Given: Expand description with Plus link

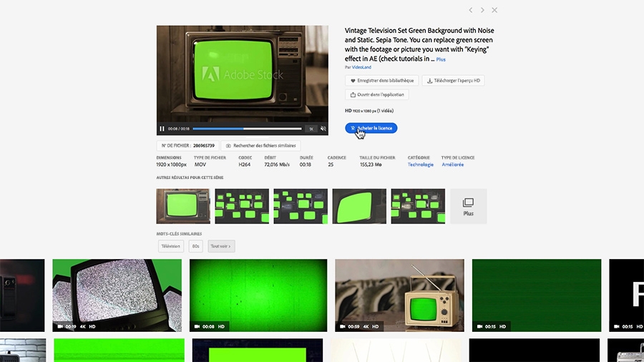Looking at the screenshot, I should (x=441, y=59).
